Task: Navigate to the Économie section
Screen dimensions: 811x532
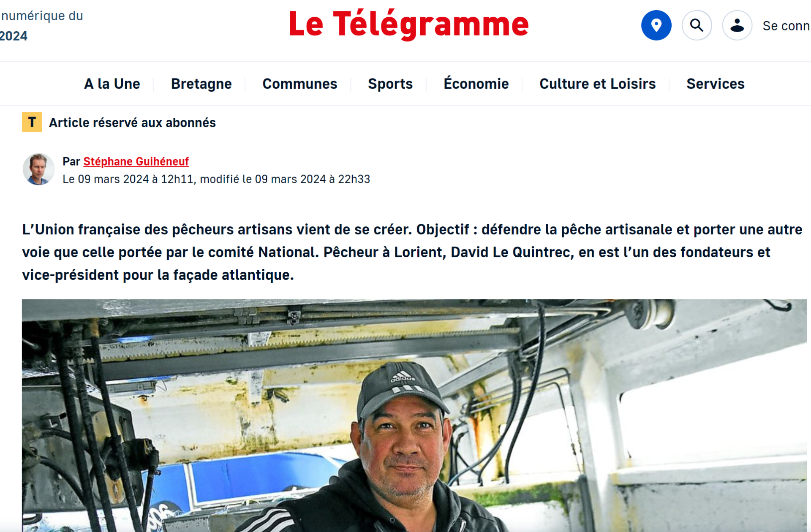Action: 476,83
